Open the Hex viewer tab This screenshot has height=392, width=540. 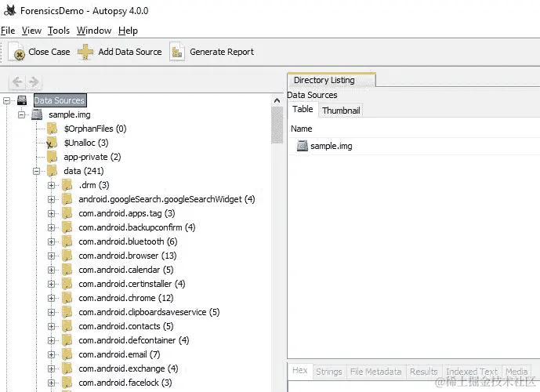click(299, 371)
